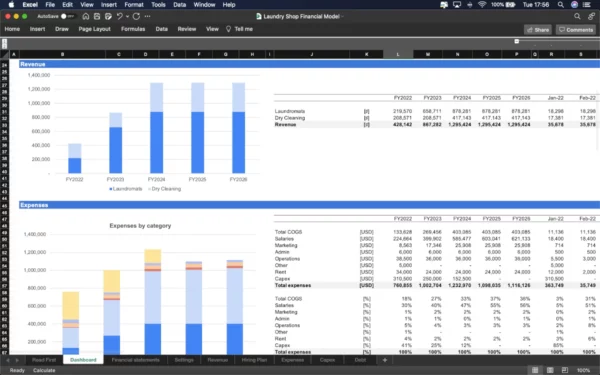Click the search icon in Excel title bar
The width and height of the screenshot is (600, 375).
pos(577,16)
